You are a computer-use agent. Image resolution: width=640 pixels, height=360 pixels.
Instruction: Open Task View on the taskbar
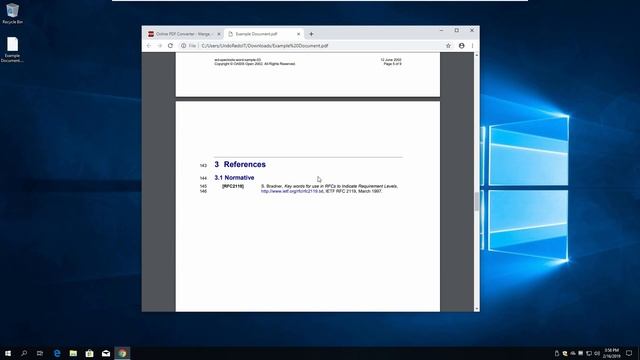coord(40,353)
